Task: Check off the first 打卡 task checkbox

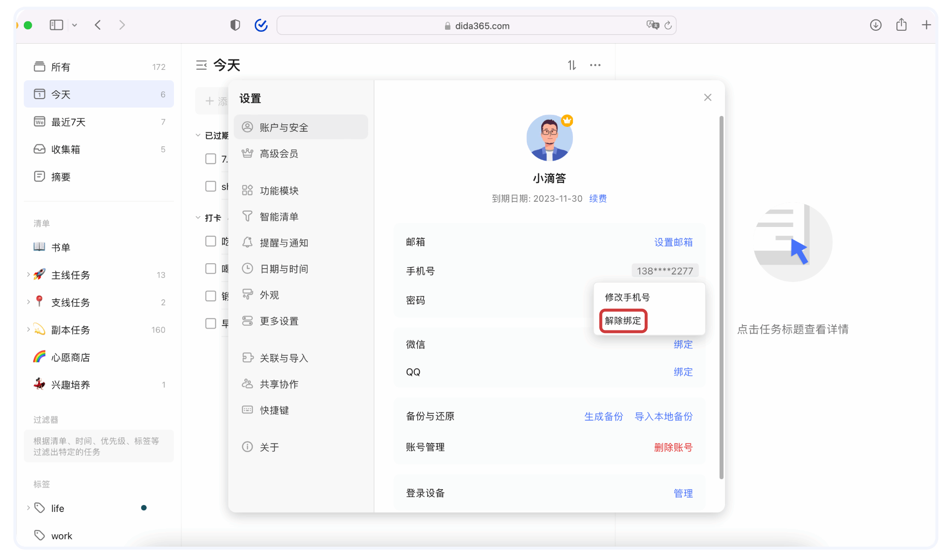Action: pos(210,241)
